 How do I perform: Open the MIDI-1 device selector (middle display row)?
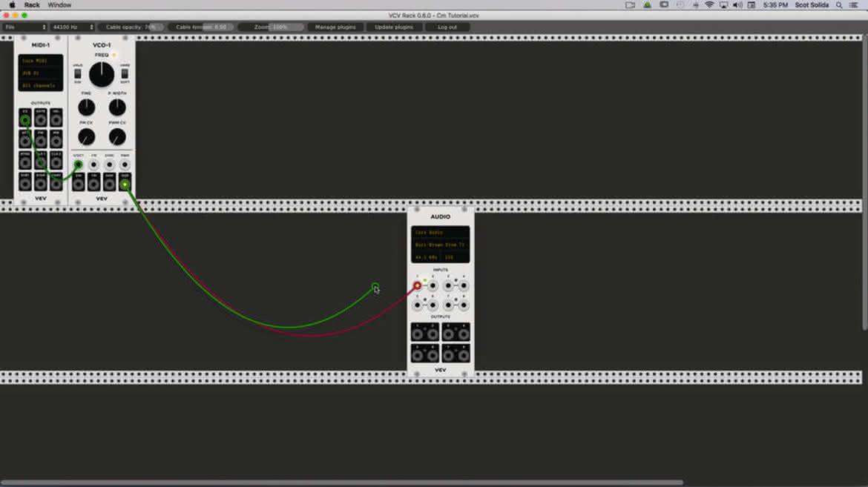[40, 73]
